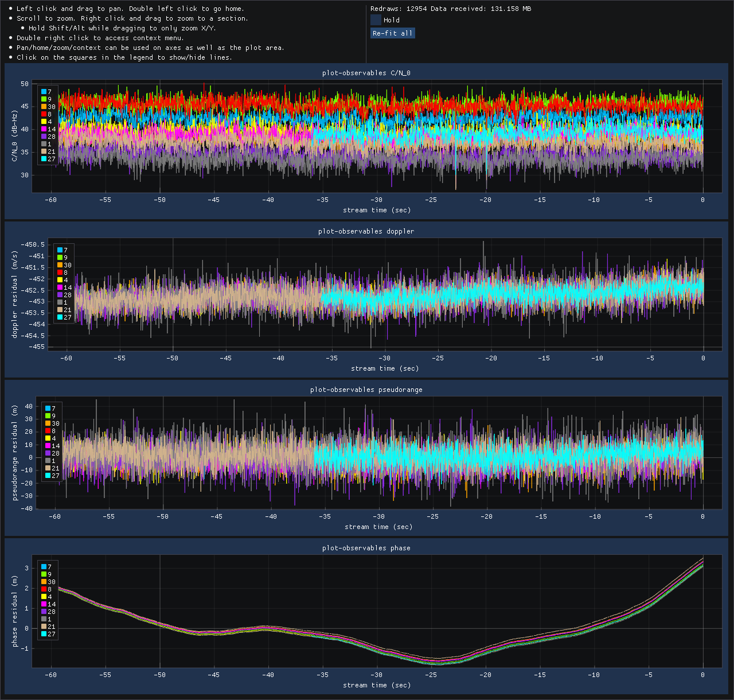The width and height of the screenshot is (734, 700).
Task: Hide series 21 in doppler plot legend
Action: [60, 310]
